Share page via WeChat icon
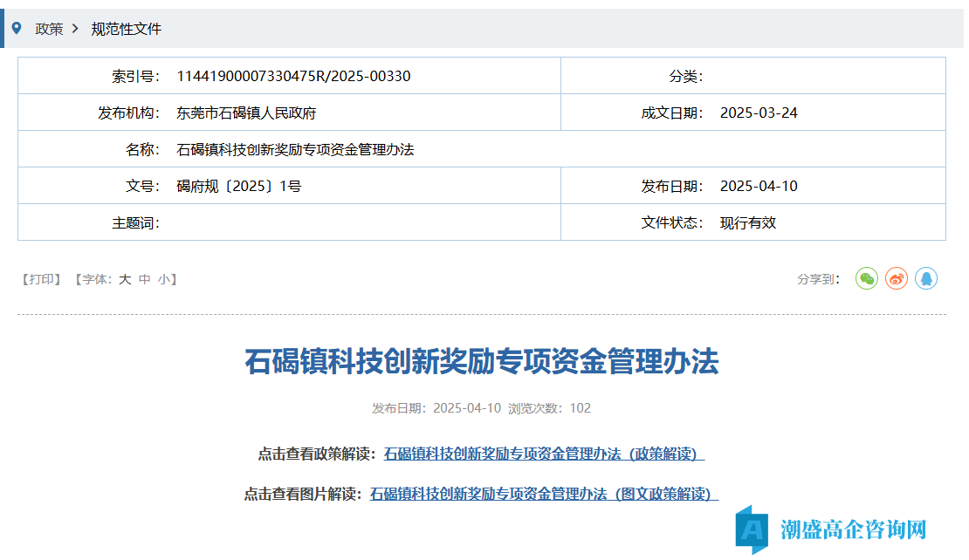The height and width of the screenshot is (560, 969). click(x=866, y=278)
